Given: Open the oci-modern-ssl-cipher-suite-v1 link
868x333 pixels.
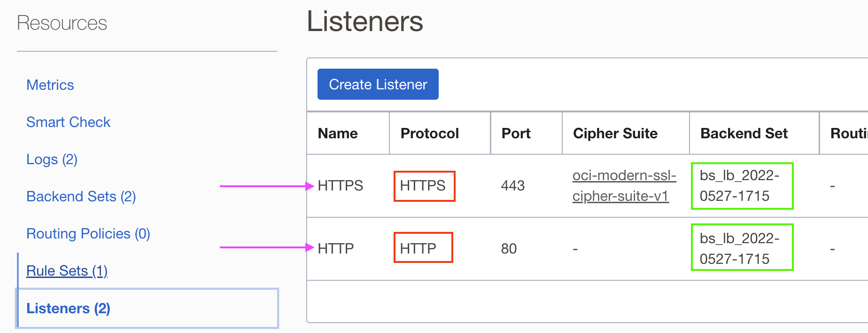Looking at the screenshot, I should click(x=624, y=186).
